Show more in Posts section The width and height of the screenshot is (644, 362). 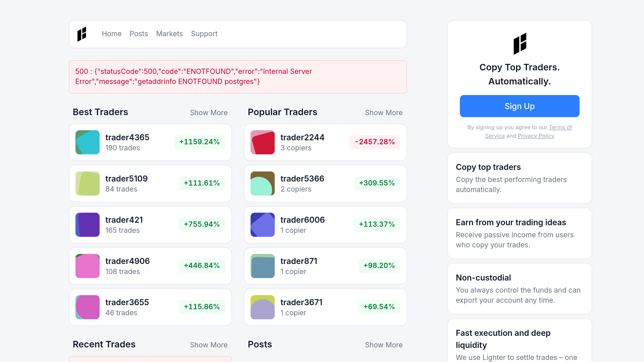pyautogui.click(x=384, y=345)
